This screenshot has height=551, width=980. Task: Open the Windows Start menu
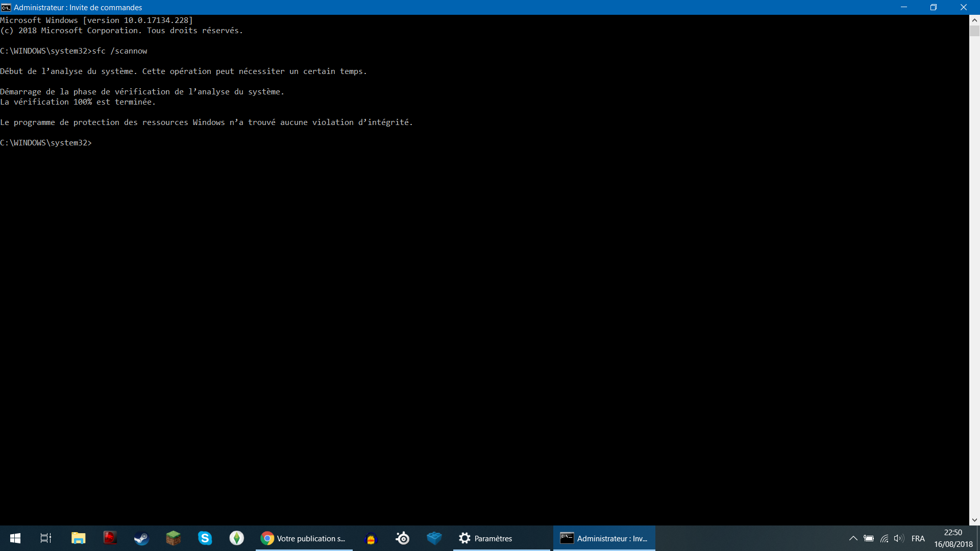pyautogui.click(x=15, y=538)
